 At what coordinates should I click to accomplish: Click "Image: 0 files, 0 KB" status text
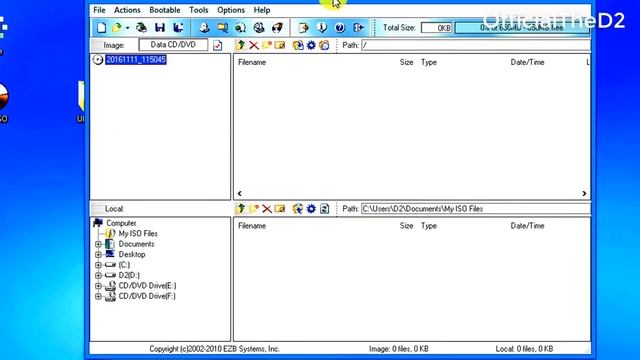399,349
